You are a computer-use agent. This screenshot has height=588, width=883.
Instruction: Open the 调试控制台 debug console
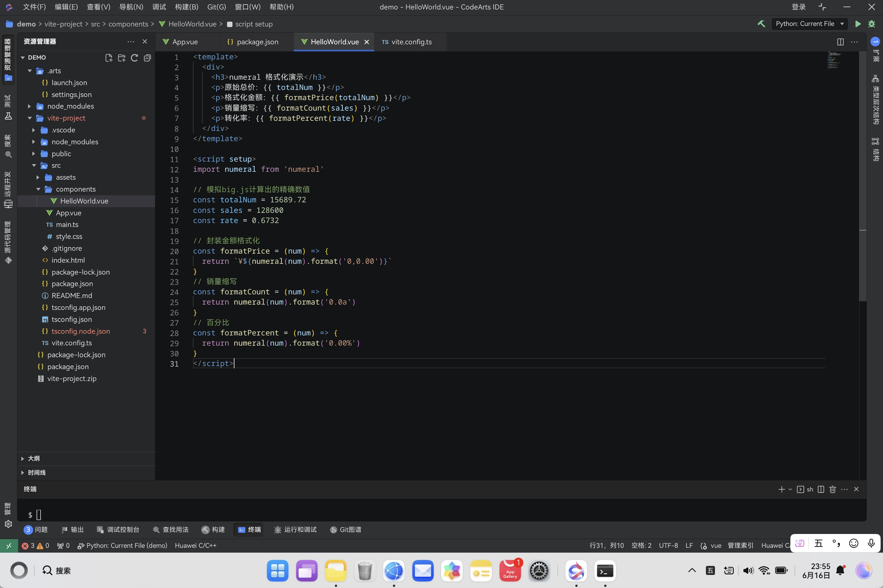(118, 529)
